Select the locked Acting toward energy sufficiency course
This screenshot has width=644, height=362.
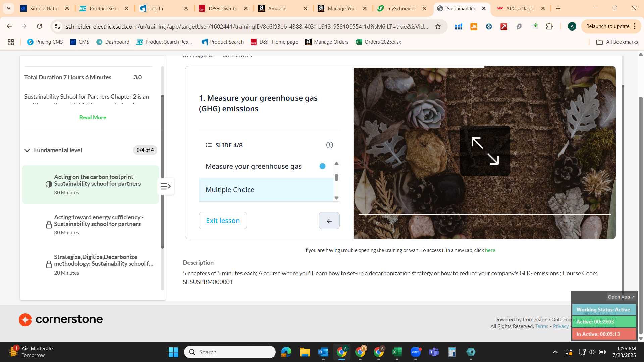(91, 225)
